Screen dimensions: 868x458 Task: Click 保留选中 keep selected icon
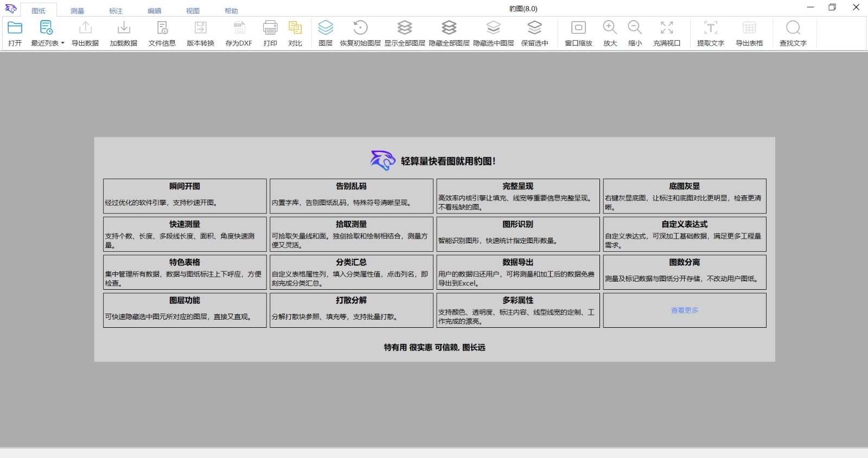(535, 28)
